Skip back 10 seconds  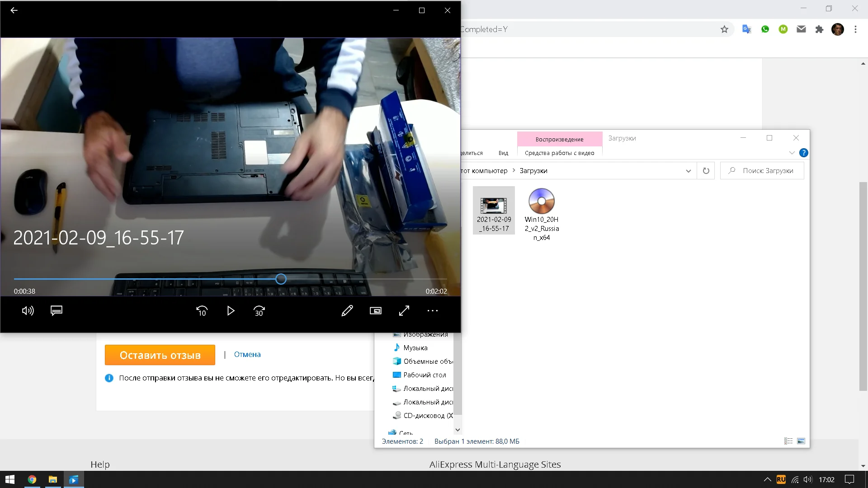202,311
